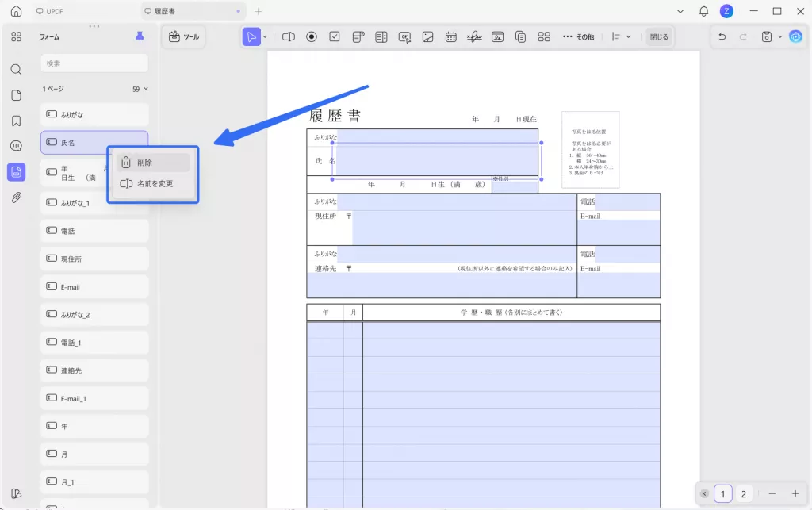Zoom out with minus button
The width and height of the screenshot is (812, 510).
(772, 494)
